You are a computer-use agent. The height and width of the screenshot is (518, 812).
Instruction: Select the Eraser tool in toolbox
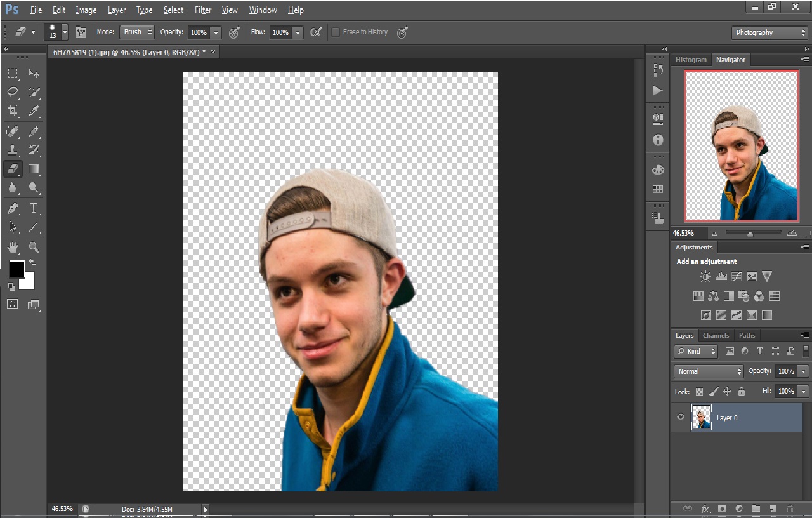(x=13, y=169)
